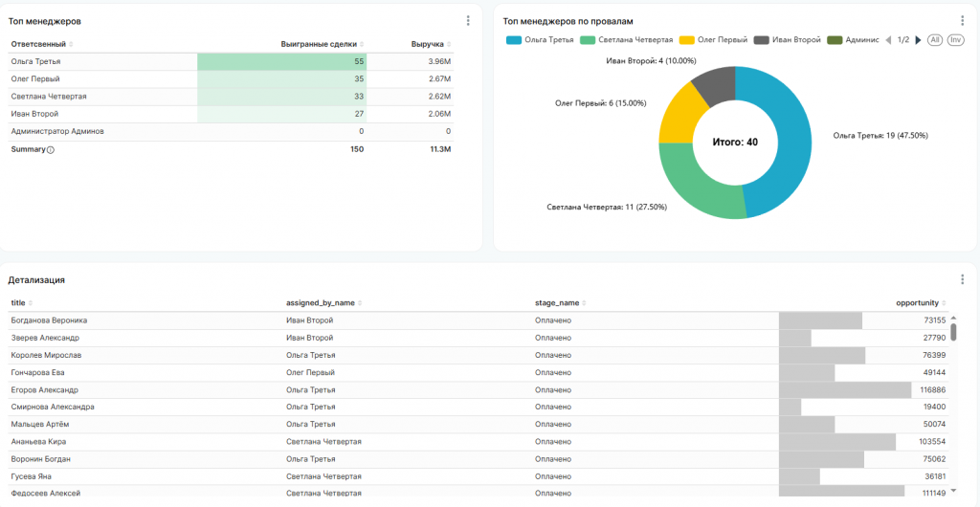Sort details by title column header
The width and height of the screenshot is (980, 507).
pos(18,303)
